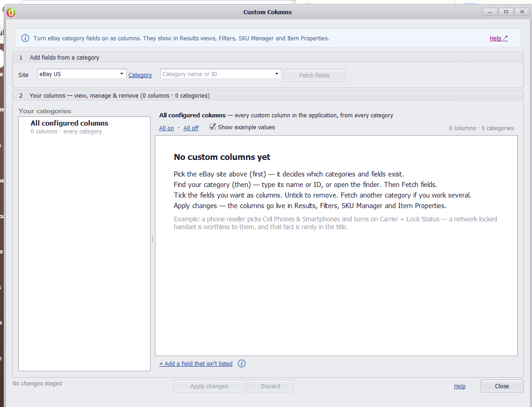Click the Apply changes button
Viewport: 532px width, 407px height.
209,386
